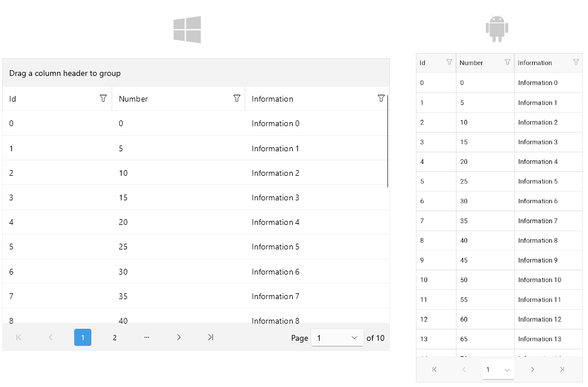Jump to the first page on the Android pager

[x=435, y=369]
